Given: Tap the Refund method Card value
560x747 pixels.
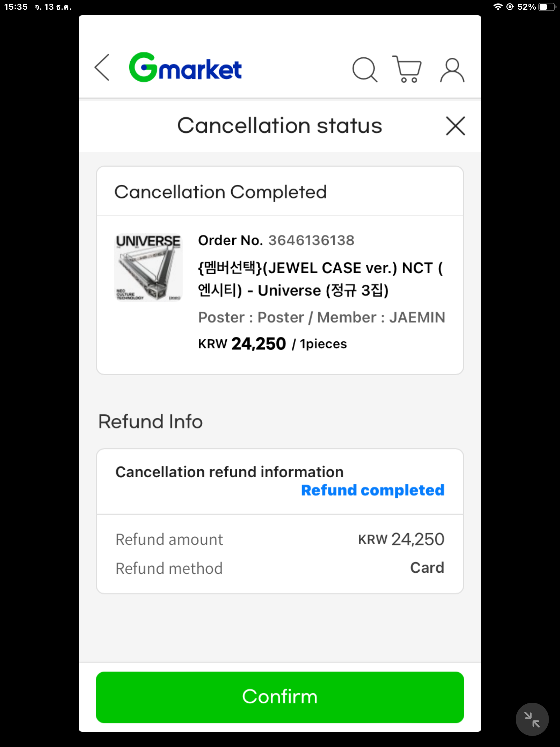Looking at the screenshot, I should pos(427,568).
